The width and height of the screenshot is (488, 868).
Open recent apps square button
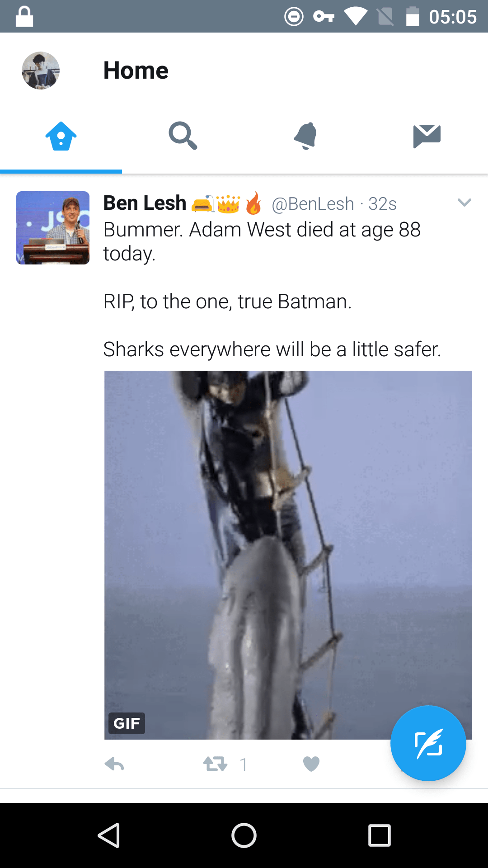click(380, 835)
